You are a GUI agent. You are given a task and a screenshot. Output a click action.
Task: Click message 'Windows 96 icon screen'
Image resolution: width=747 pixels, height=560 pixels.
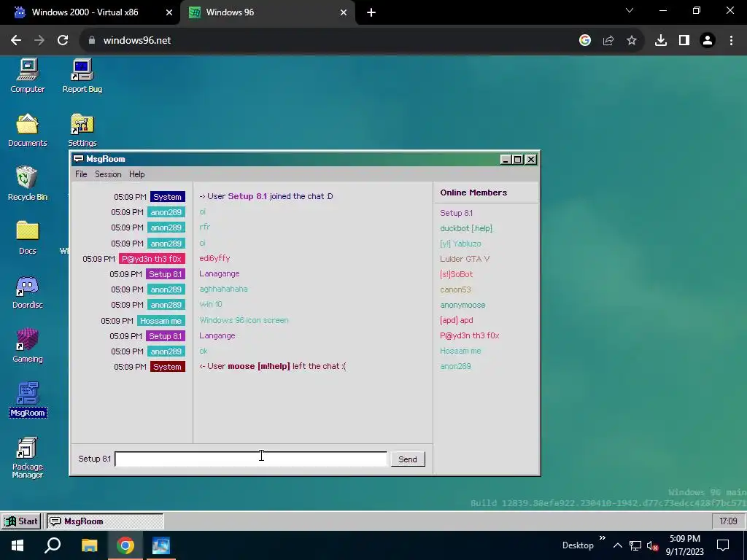point(244,320)
